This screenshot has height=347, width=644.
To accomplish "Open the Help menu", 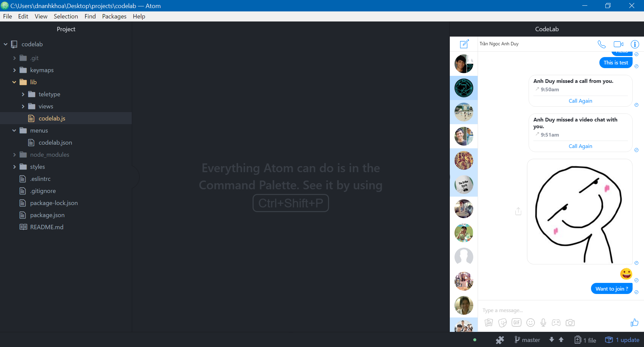I will (139, 16).
